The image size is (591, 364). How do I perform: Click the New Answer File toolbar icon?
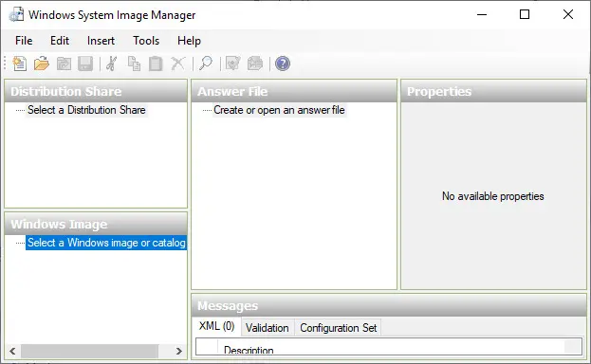(x=20, y=64)
